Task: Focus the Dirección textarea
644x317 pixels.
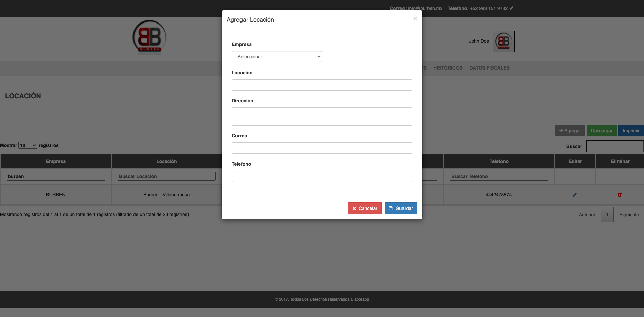Action: pyautogui.click(x=322, y=117)
